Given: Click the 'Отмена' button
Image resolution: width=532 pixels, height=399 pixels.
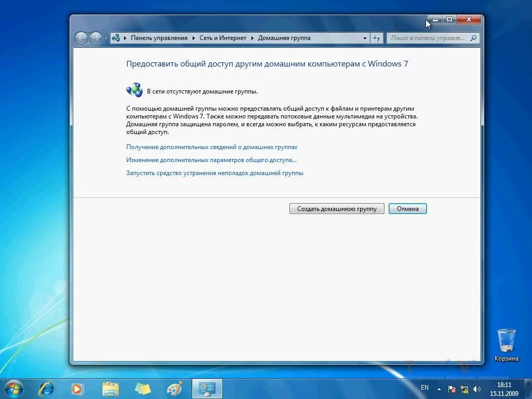Looking at the screenshot, I should [x=408, y=209].
